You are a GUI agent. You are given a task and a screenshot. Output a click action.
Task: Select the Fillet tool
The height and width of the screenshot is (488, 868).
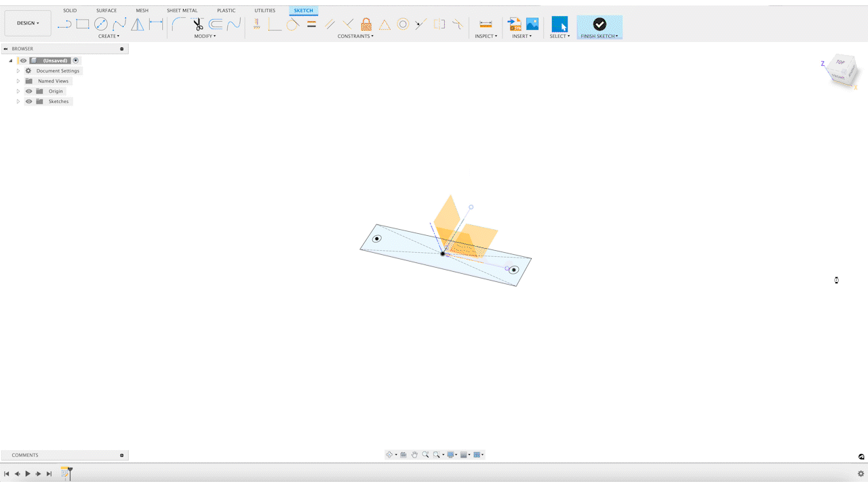(x=179, y=24)
